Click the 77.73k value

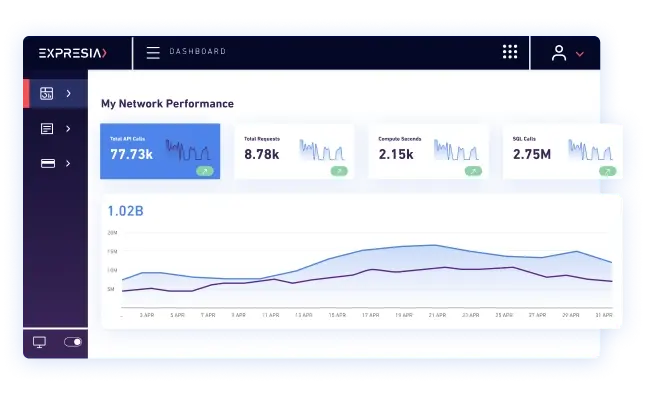[x=131, y=154]
